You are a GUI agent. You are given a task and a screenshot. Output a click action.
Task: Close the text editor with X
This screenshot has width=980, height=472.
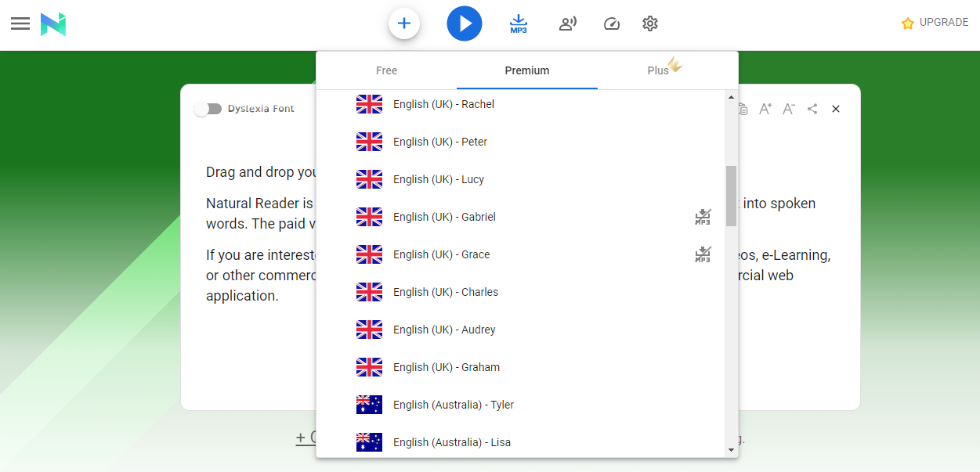tap(836, 109)
